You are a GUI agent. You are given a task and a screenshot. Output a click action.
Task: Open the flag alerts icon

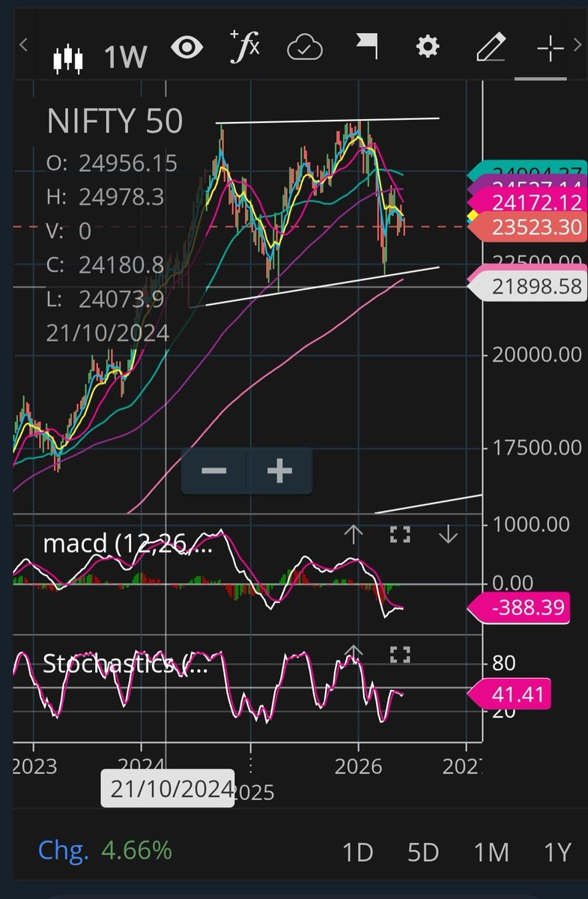click(x=366, y=47)
